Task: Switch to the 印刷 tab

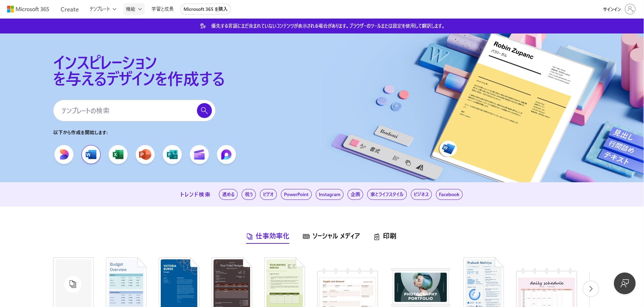Action: click(385, 236)
